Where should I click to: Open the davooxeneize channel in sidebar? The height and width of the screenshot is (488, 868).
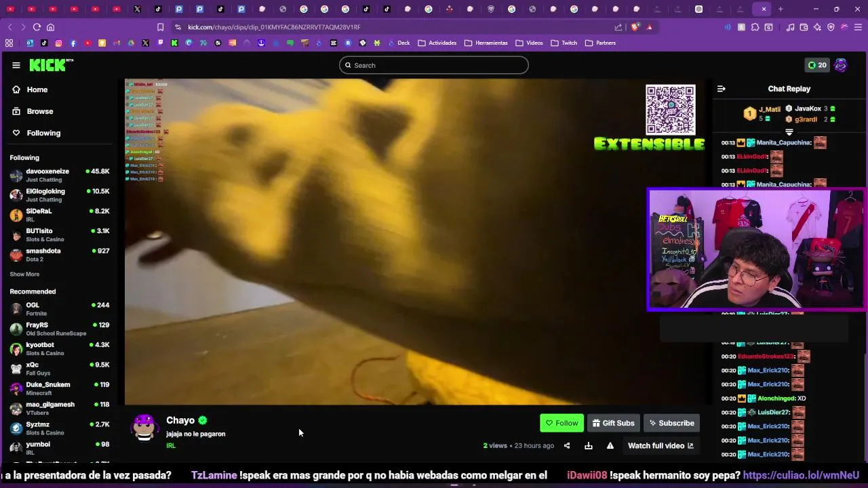pos(60,176)
